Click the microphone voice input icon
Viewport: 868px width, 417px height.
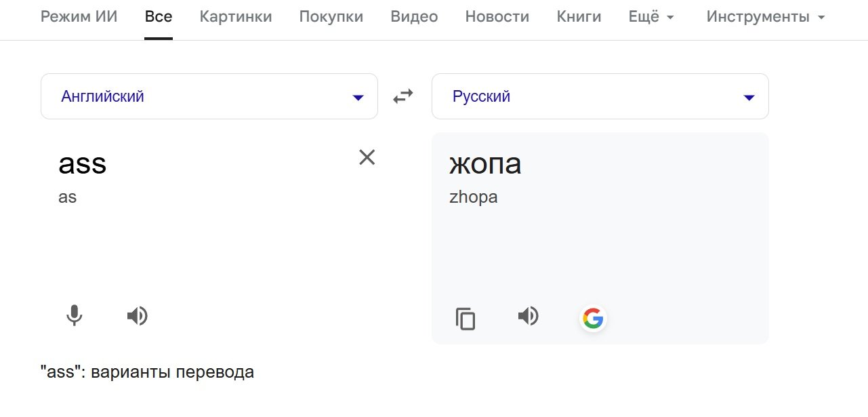tap(74, 315)
